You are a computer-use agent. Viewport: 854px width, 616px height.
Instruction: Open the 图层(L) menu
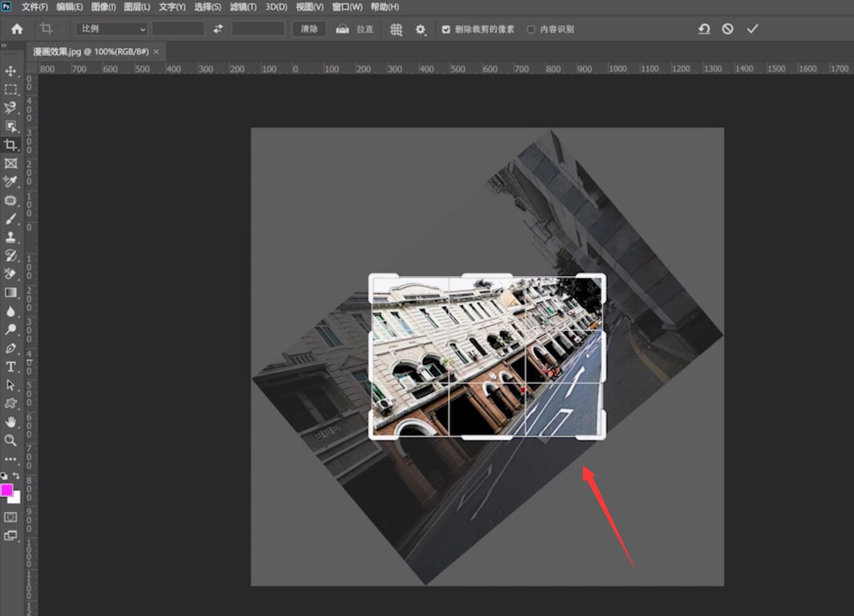[x=137, y=7]
